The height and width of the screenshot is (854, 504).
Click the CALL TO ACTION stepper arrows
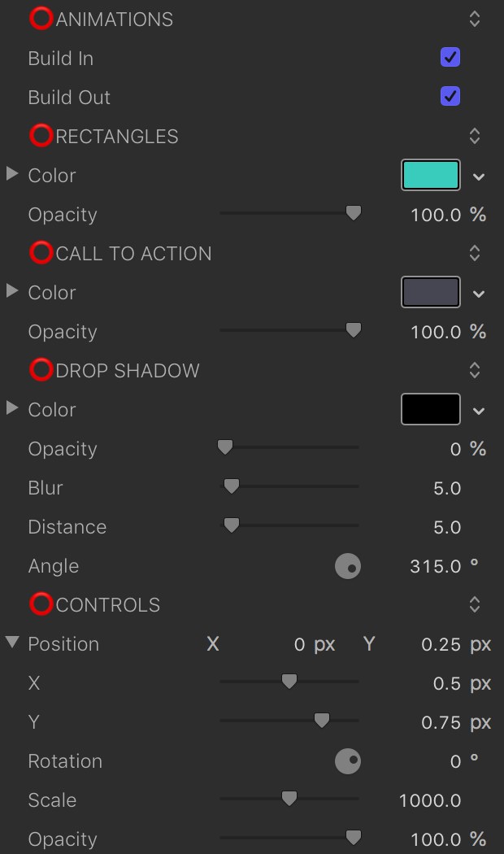tap(474, 253)
